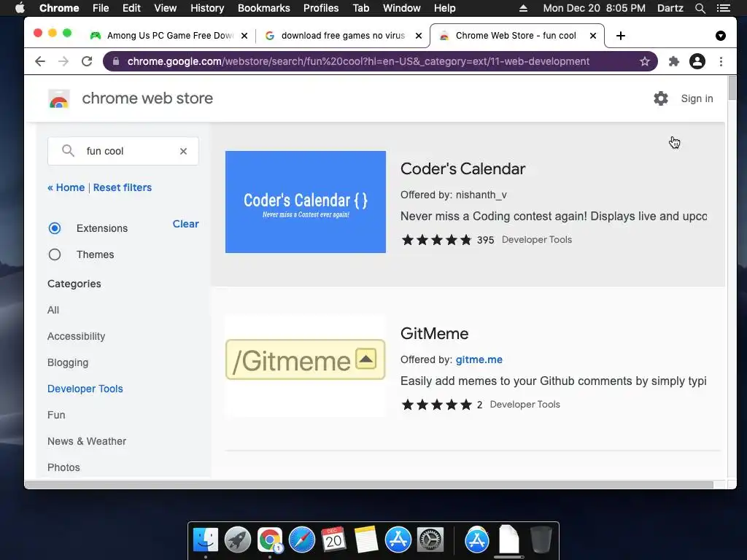Open the GitMeme extension title
This screenshot has height=560, width=747.
click(435, 333)
